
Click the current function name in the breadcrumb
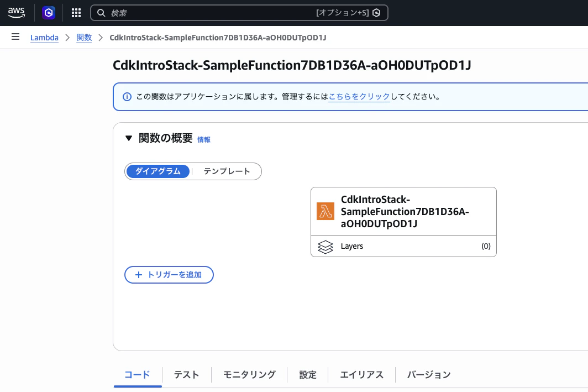click(218, 38)
